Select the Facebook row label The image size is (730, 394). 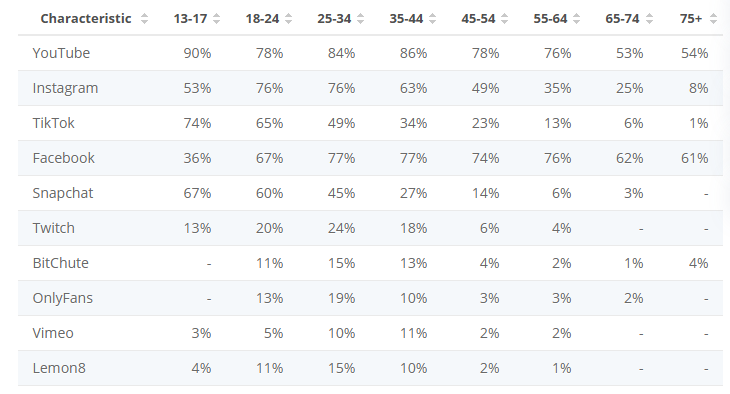click(x=63, y=158)
